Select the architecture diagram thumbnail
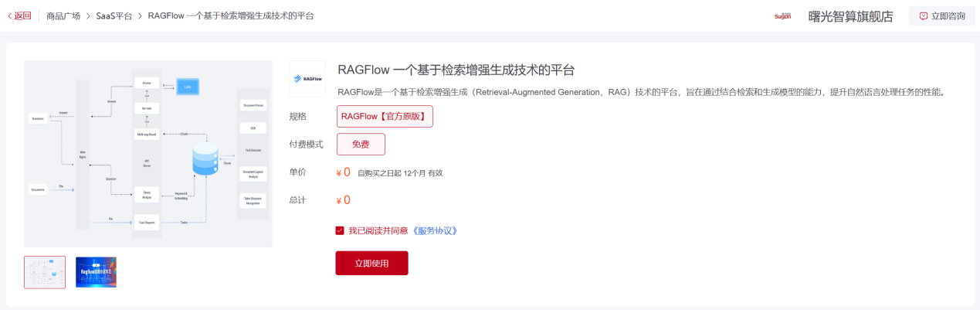 [45, 272]
